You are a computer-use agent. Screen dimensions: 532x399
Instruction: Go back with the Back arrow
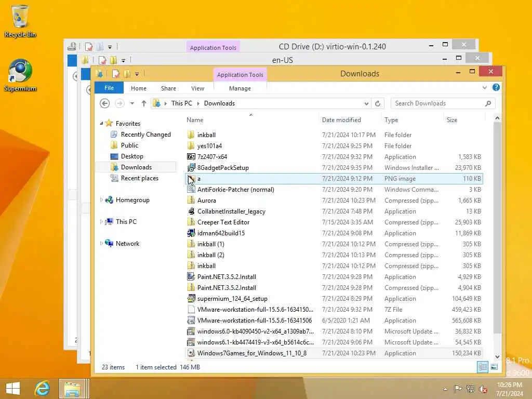tap(105, 103)
